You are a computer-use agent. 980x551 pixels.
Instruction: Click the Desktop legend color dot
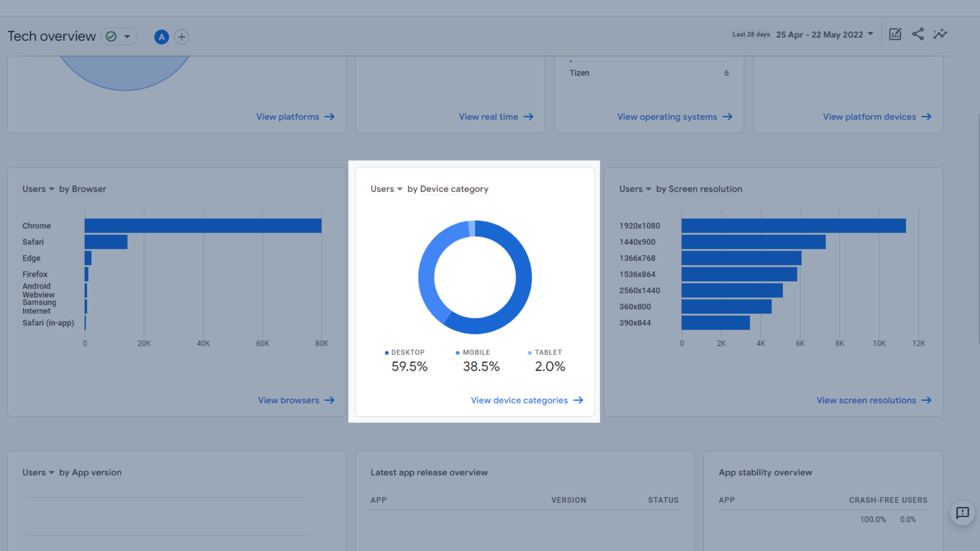387,353
